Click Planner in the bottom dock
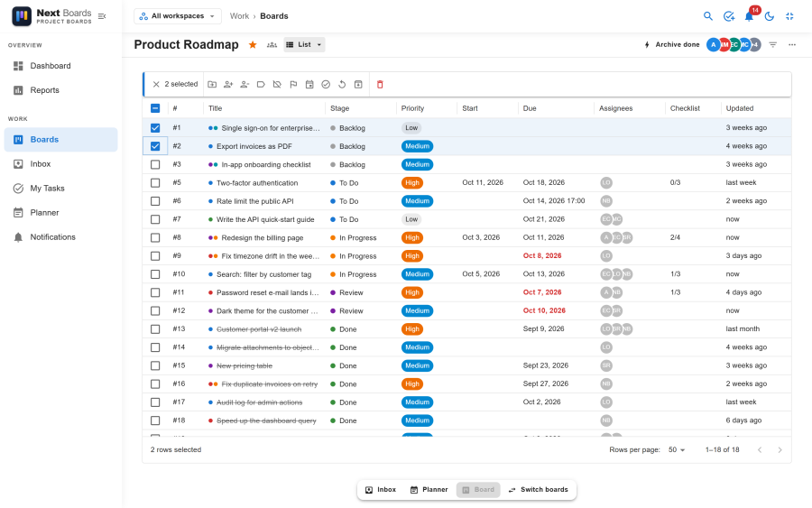 click(x=429, y=489)
